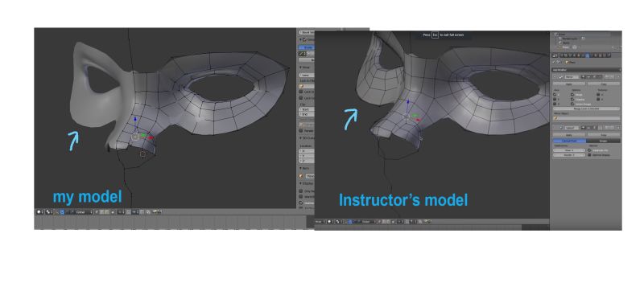The image size is (644, 299).
Task: Click 3D Cursor X location field
Action: tap(307, 150)
